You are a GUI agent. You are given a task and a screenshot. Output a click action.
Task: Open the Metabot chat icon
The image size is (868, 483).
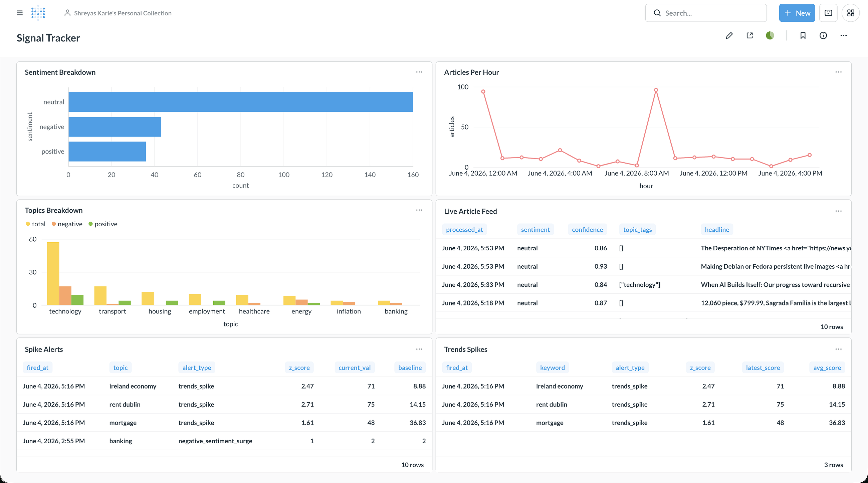(x=828, y=13)
